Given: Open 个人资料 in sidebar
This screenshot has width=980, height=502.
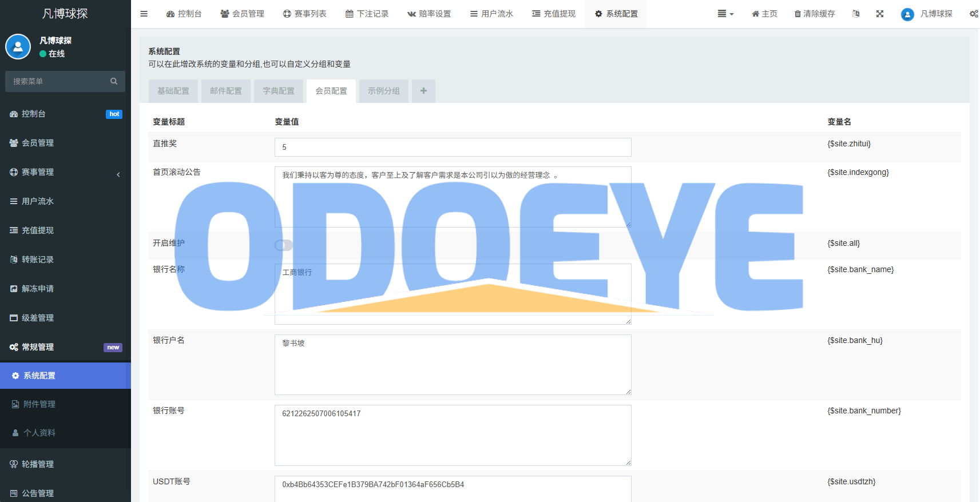Looking at the screenshot, I should click(x=65, y=433).
